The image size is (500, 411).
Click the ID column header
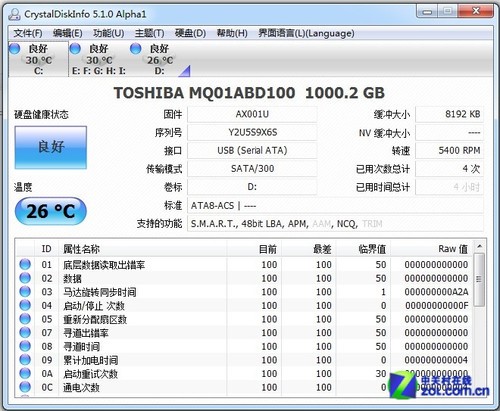click(46, 249)
